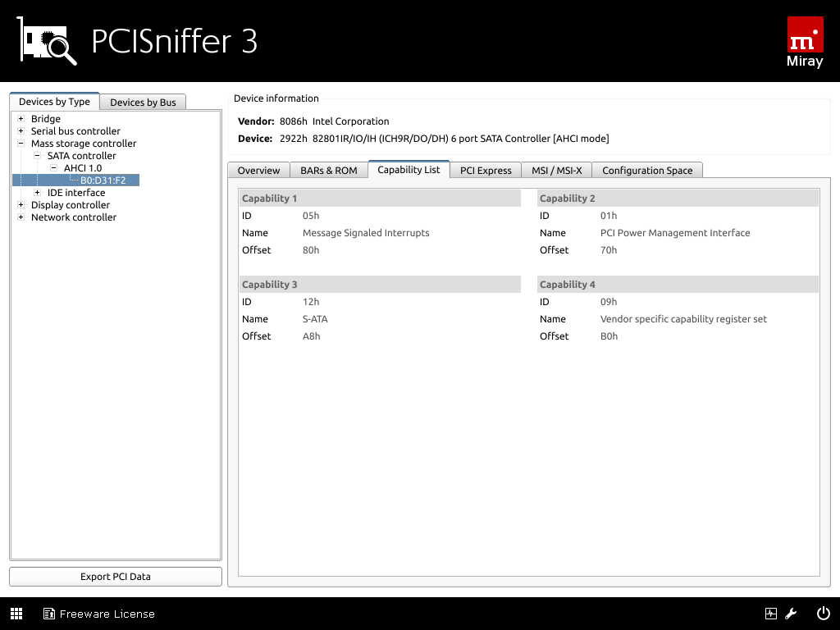Click the Freeware License document icon
This screenshot has height=630, width=840.
48,614
